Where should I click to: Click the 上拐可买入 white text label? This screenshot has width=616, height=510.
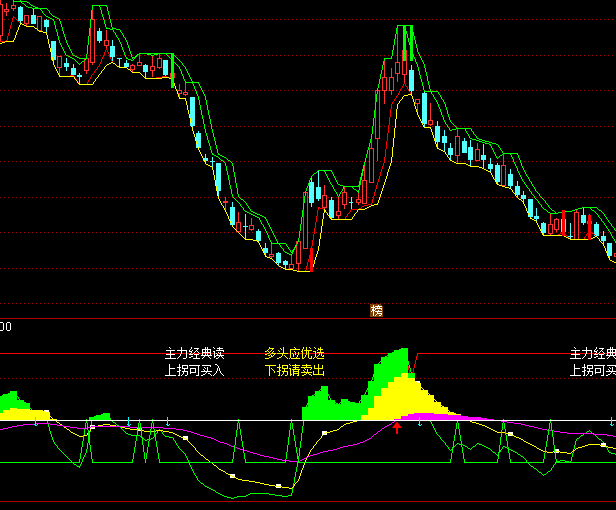coord(195,370)
